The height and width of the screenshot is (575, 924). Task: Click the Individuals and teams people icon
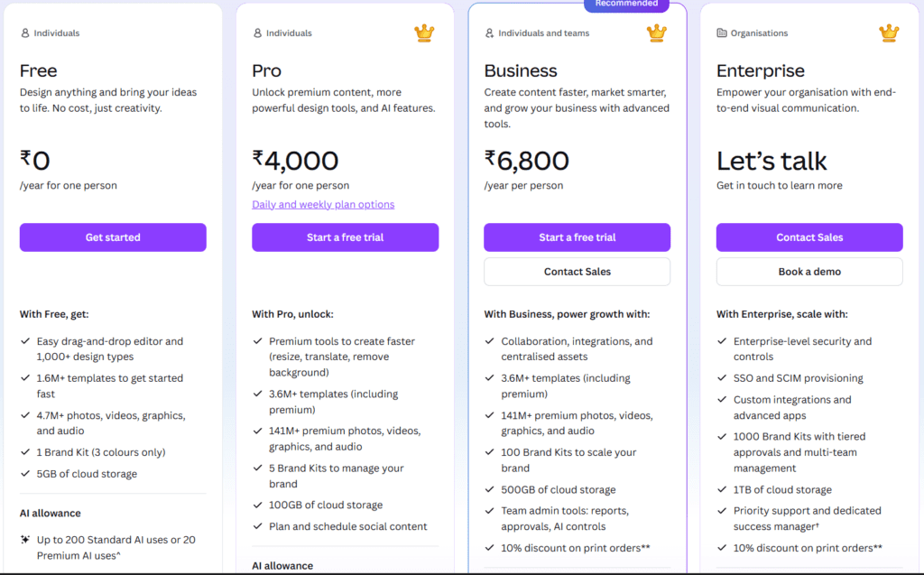(x=490, y=33)
